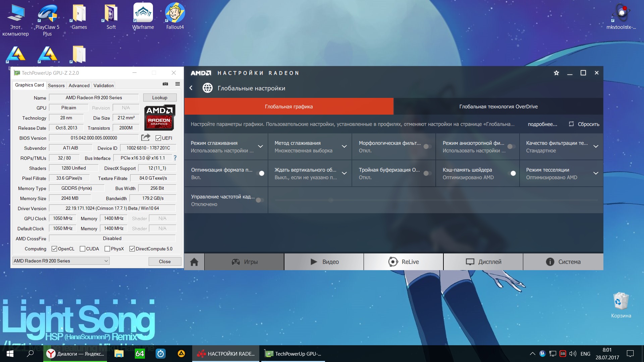Open Система section in Radeon Settings

click(x=563, y=262)
